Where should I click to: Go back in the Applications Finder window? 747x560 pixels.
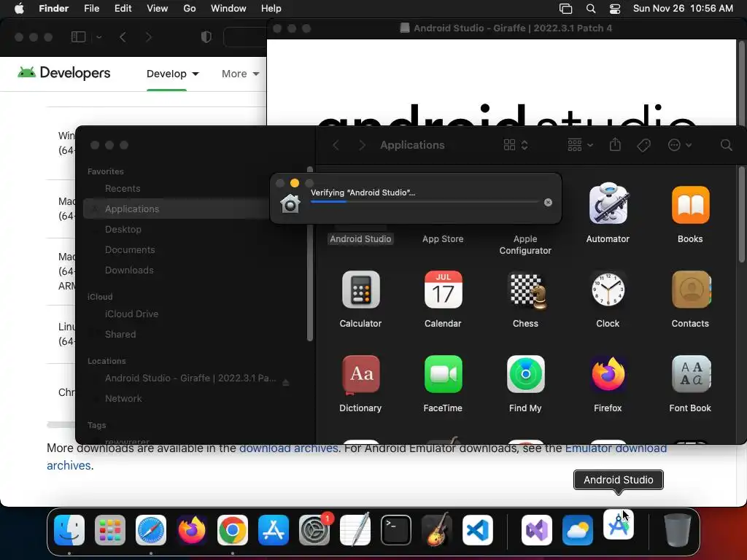click(336, 145)
